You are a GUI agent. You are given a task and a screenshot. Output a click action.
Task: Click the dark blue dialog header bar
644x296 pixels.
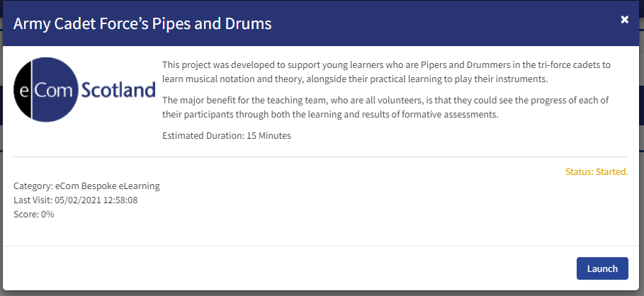tap(321, 23)
